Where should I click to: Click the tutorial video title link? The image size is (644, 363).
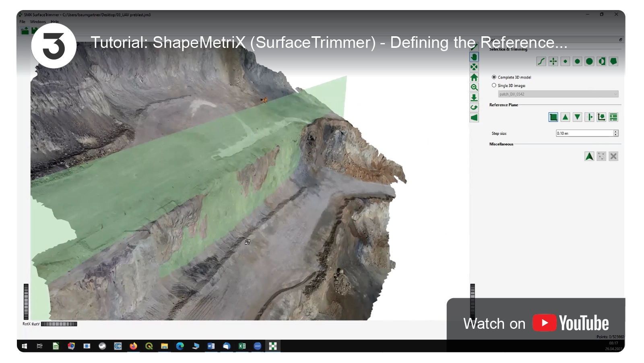tap(328, 43)
